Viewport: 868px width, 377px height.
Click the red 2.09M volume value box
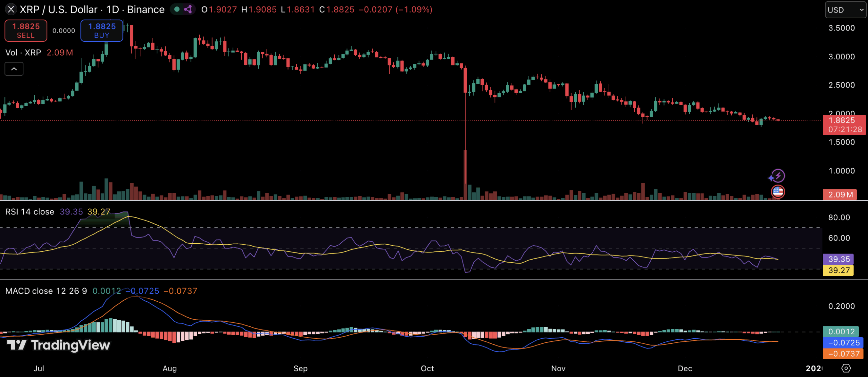click(840, 194)
